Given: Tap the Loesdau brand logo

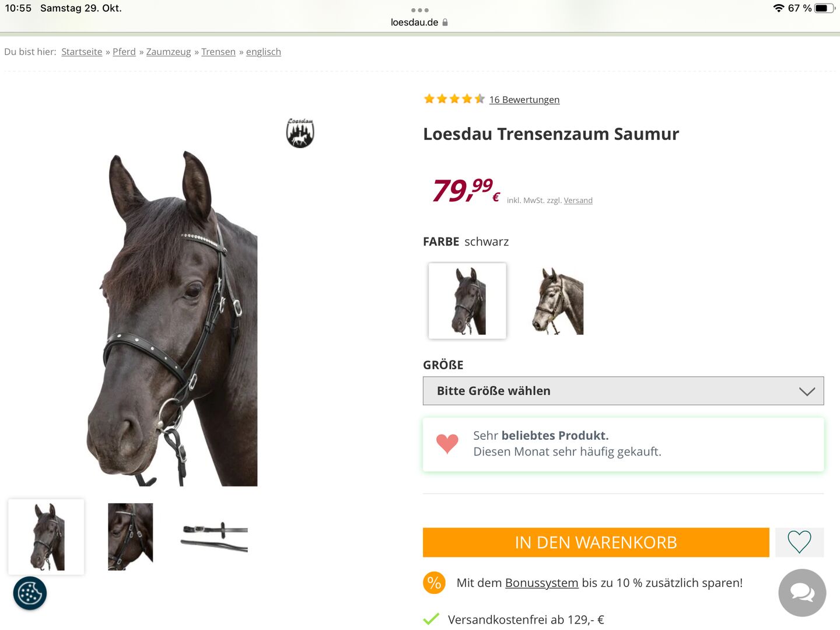Looking at the screenshot, I should click(300, 133).
